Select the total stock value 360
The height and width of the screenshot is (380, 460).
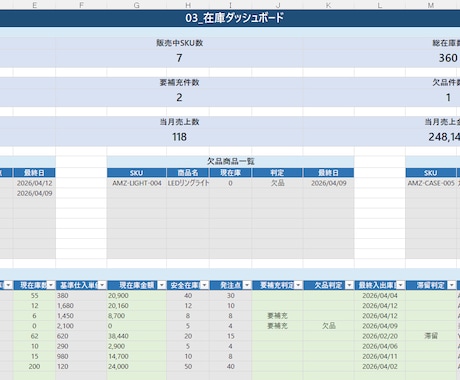click(x=448, y=58)
